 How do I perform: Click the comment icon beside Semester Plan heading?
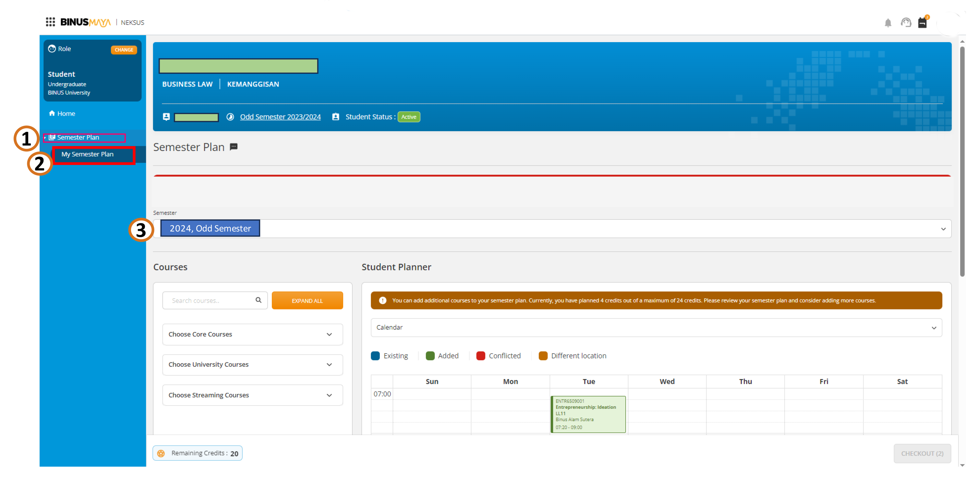(234, 147)
